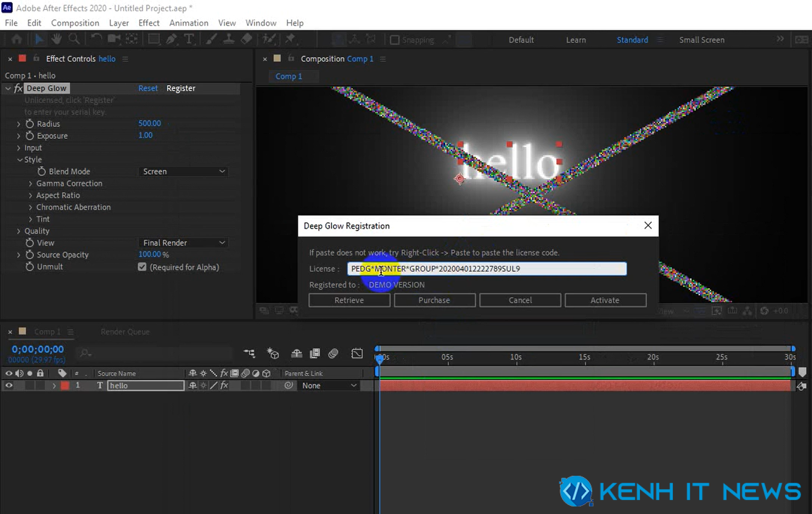Open the Composition Mini-Flowchart in the timeline
This screenshot has width=812, height=514.
click(x=250, y=353)
